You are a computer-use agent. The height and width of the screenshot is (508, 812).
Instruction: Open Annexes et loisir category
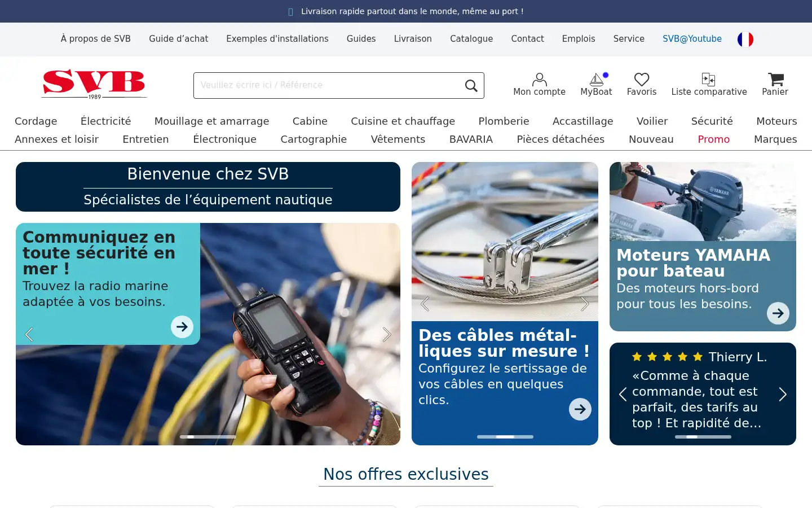(56, 139)
